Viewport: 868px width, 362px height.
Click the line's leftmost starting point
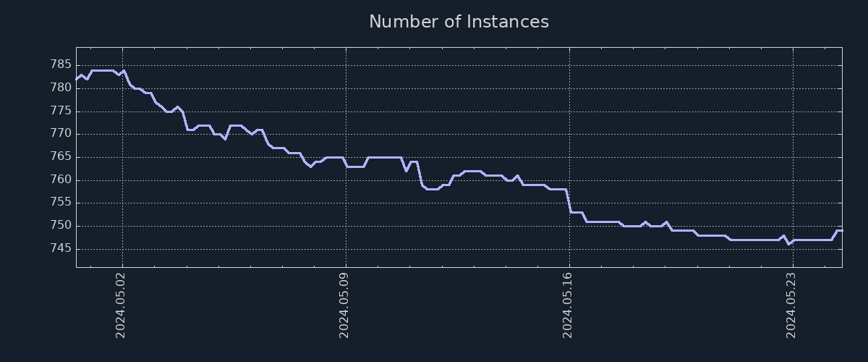tap(77, 80)
